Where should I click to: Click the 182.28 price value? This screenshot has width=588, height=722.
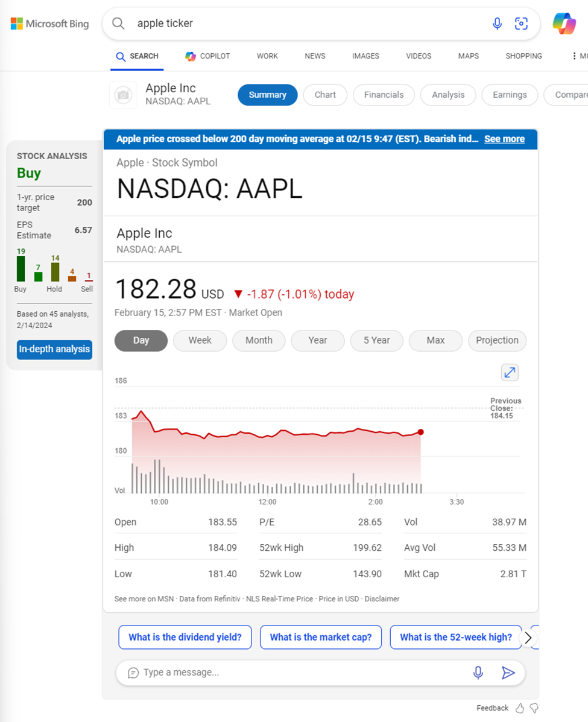click(156, 289)
